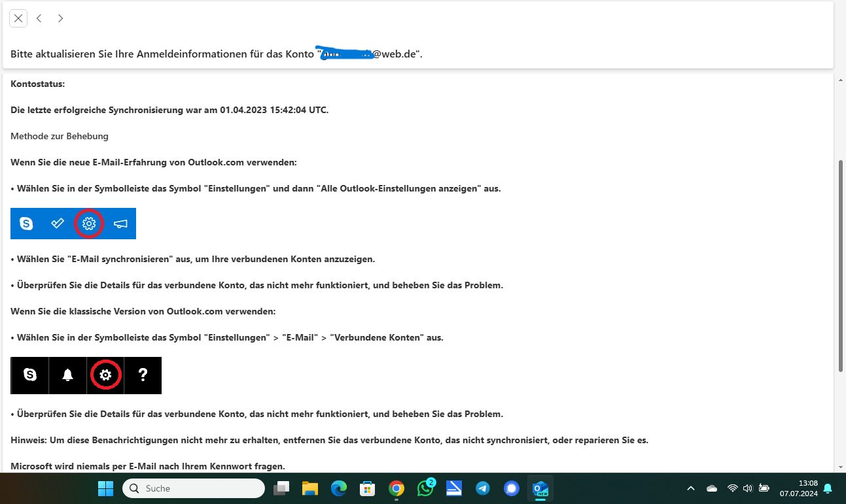Go to the previous message arrow
Image resolution: width=846 pixels, height=504 pixels.
(39, 18)
